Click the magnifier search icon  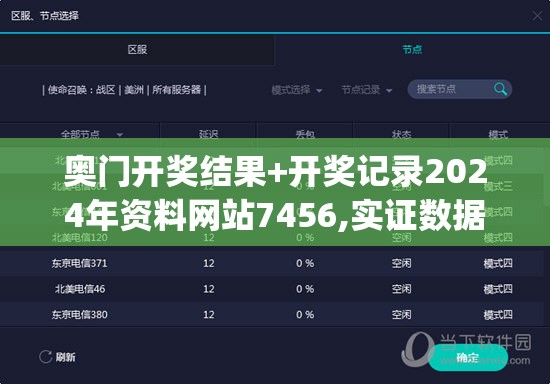tap(500, 89)
